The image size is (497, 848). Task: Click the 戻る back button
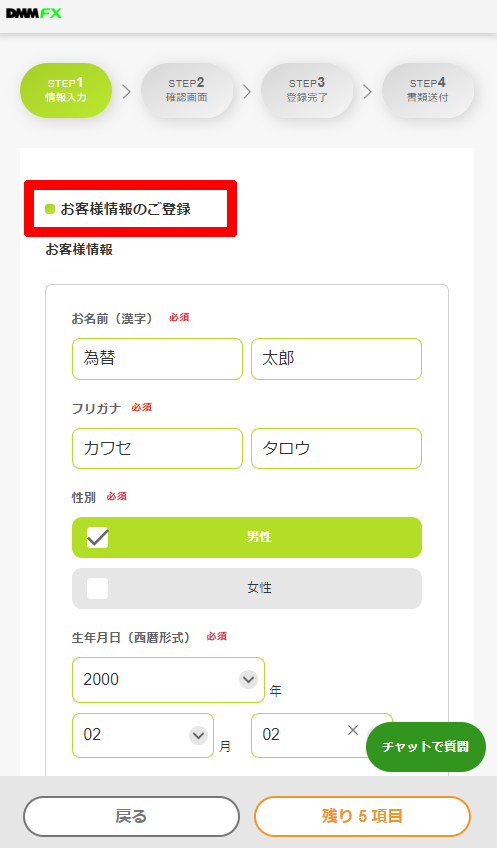[131, 816]
